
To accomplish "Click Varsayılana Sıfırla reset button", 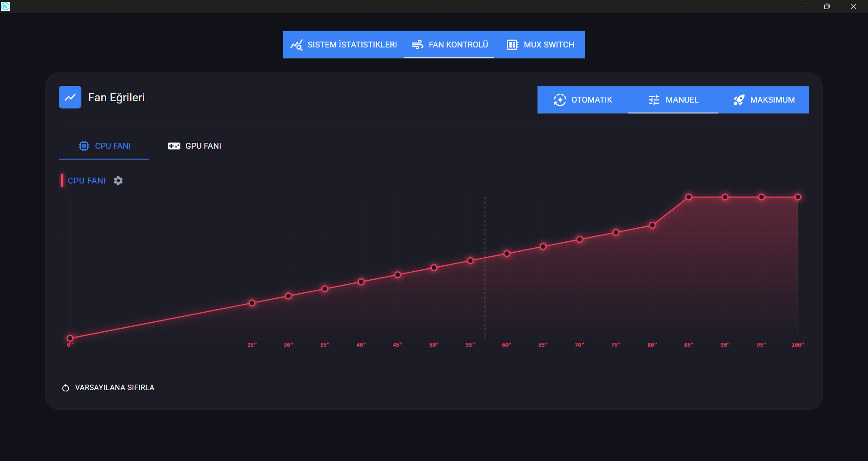I will point(108,388).
